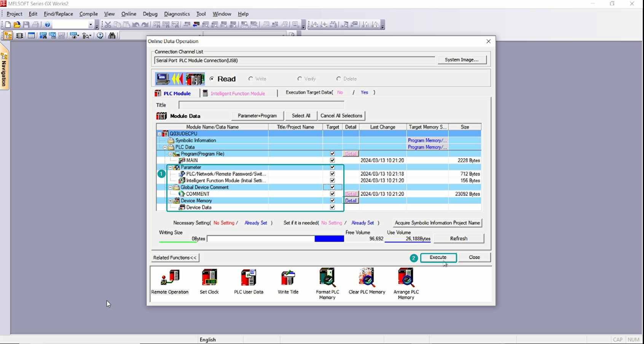Select the Write radio button
This screenshot has width=644, height=344.
click(250, 79)
